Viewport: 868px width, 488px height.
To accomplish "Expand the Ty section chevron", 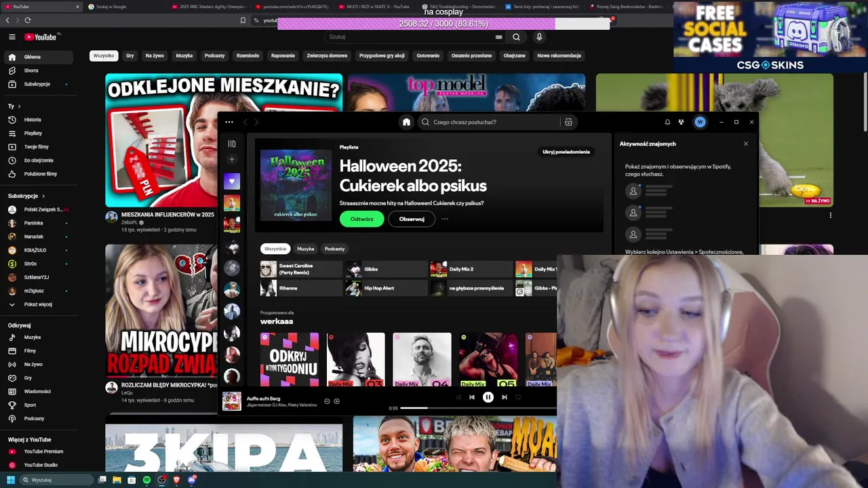I will pyautogui.click(x=19, y=106).
